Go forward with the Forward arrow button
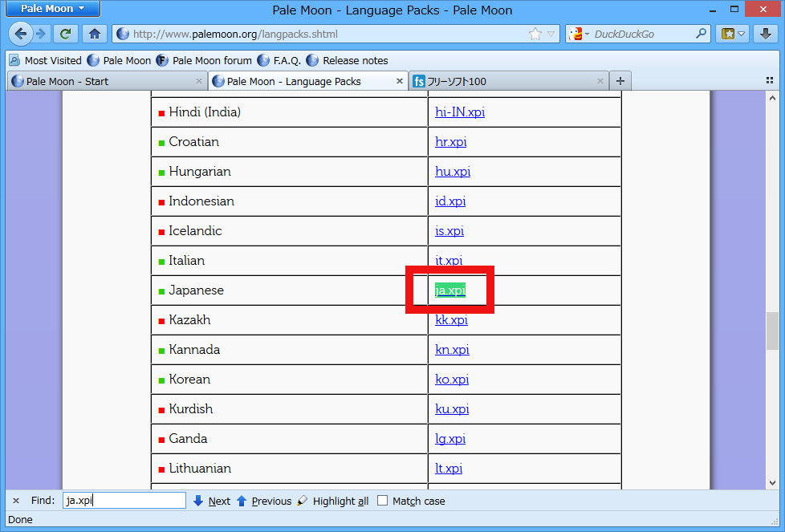The width and height of the screenshot is (785, 532). point(41,34)
